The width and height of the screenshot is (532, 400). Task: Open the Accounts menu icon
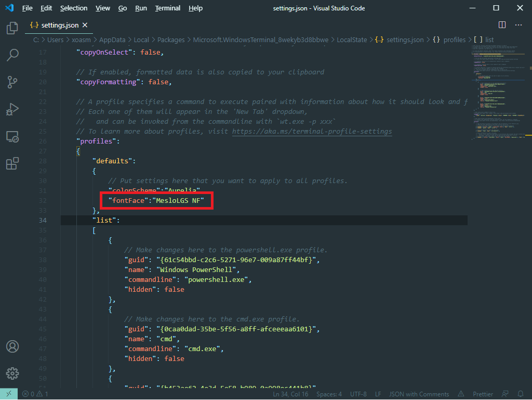(x=12, y=346)
